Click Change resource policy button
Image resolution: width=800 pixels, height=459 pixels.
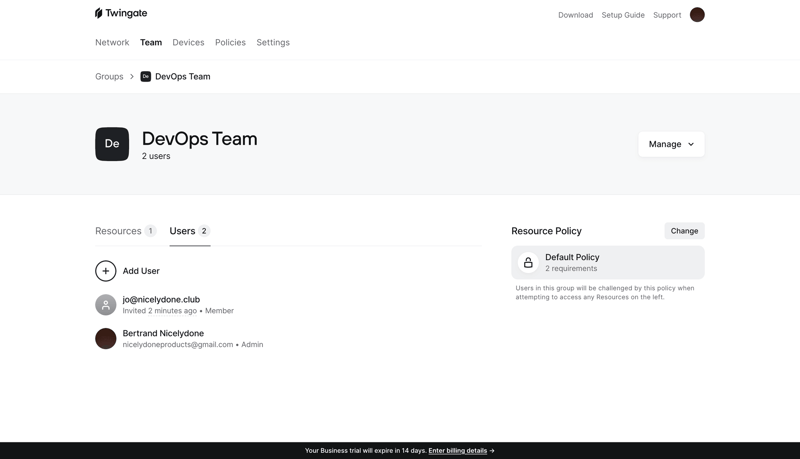click(684, 231)
